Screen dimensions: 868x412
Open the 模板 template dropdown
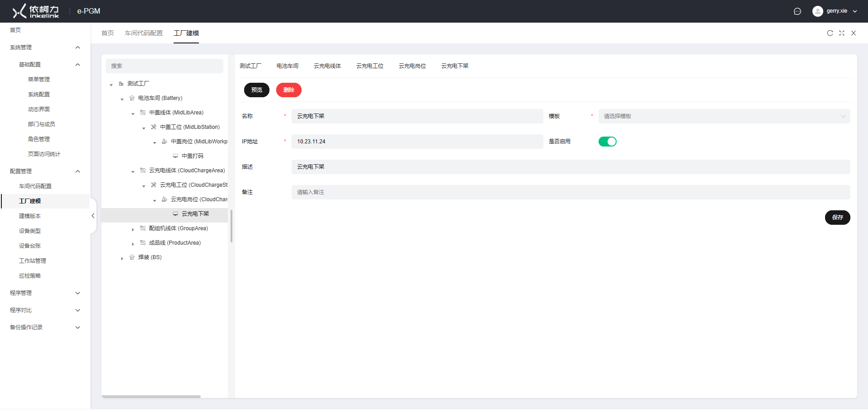(724, 116)
